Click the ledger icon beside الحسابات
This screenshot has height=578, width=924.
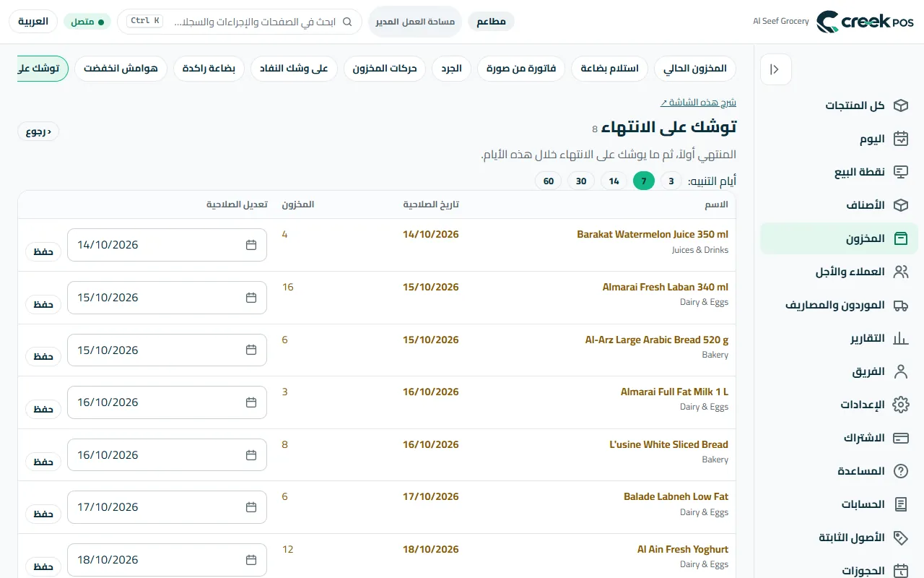[x=900, y=504]
